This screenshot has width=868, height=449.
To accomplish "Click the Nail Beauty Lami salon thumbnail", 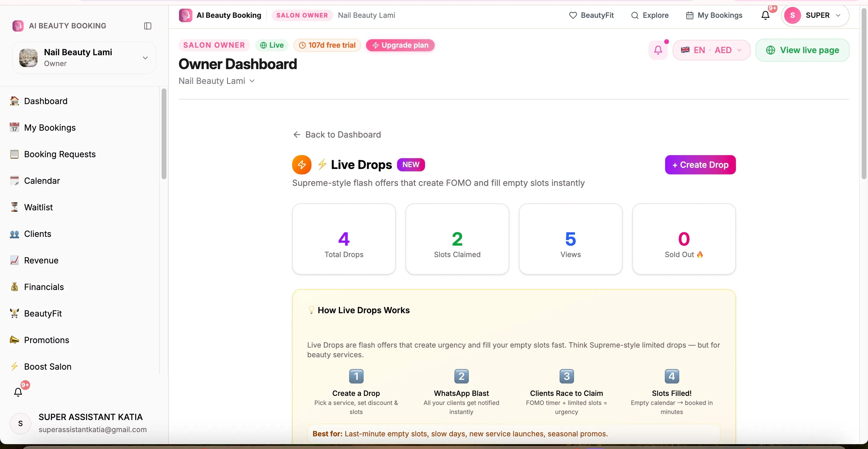I will click(x=28, y=58).
